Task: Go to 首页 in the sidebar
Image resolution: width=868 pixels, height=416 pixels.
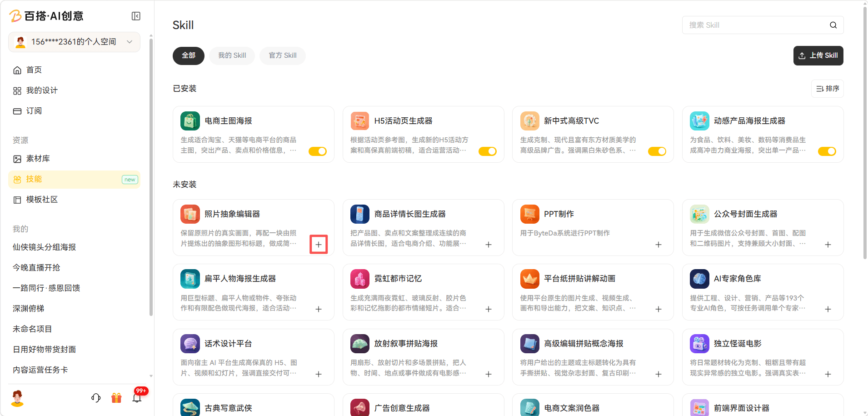Action: click(74, 70)
